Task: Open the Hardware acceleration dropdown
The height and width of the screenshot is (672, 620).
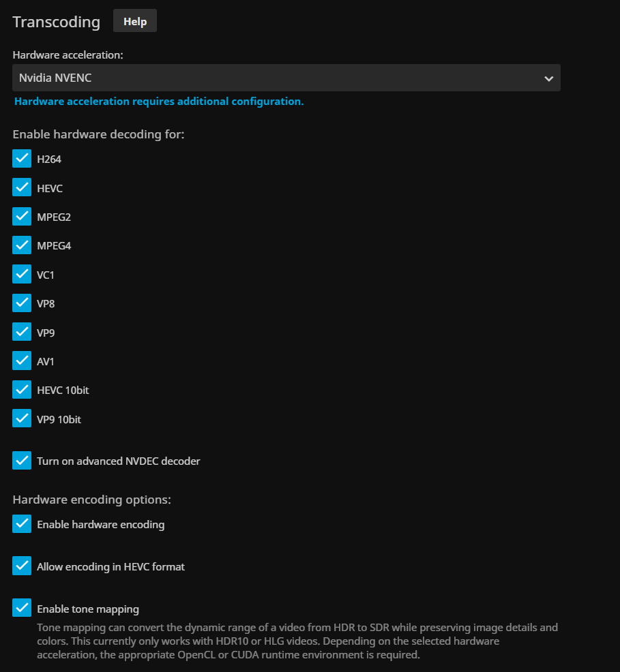Action: point(286,78)
